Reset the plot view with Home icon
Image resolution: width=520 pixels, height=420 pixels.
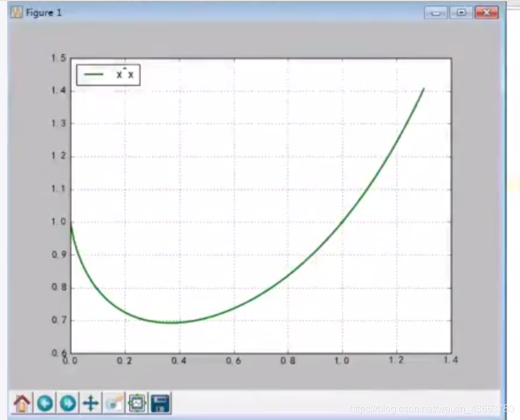tap(22, 403)
